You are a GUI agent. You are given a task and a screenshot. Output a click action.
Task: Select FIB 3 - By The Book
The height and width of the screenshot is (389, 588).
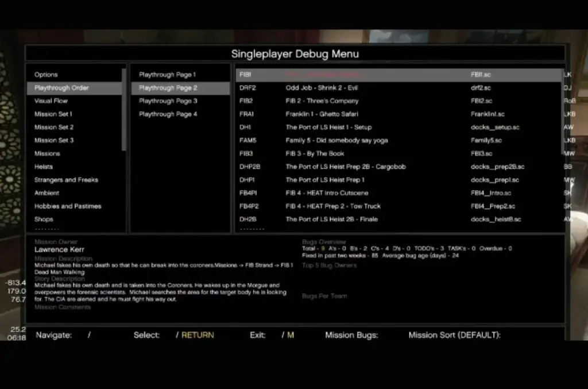(315, 153)
